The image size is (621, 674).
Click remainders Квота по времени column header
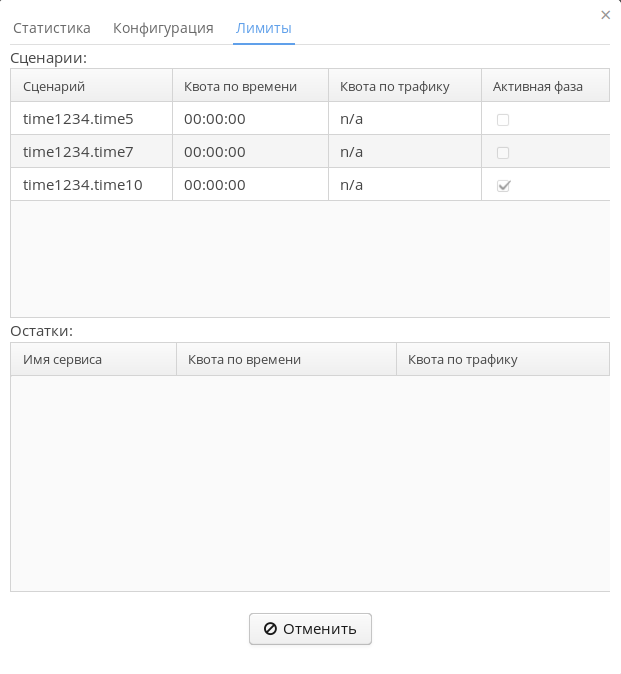pyautogui.click(x=286, y=359)
